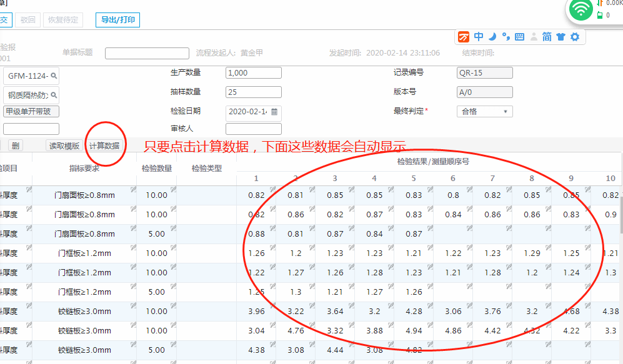This screenshot has width=623, height=364.
Task: Click the 审核人 input field
Action: 253,129
